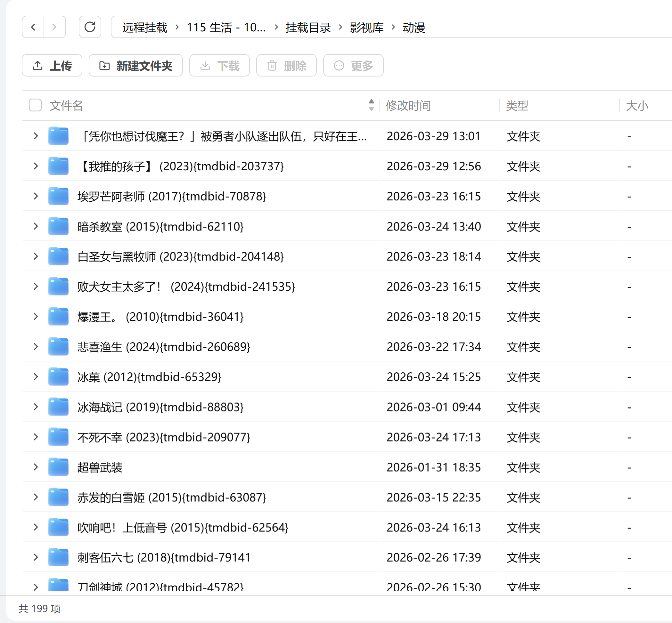Click the folder icon for 「凭你也想讨伐魔王?」

(x=58, y=136)
